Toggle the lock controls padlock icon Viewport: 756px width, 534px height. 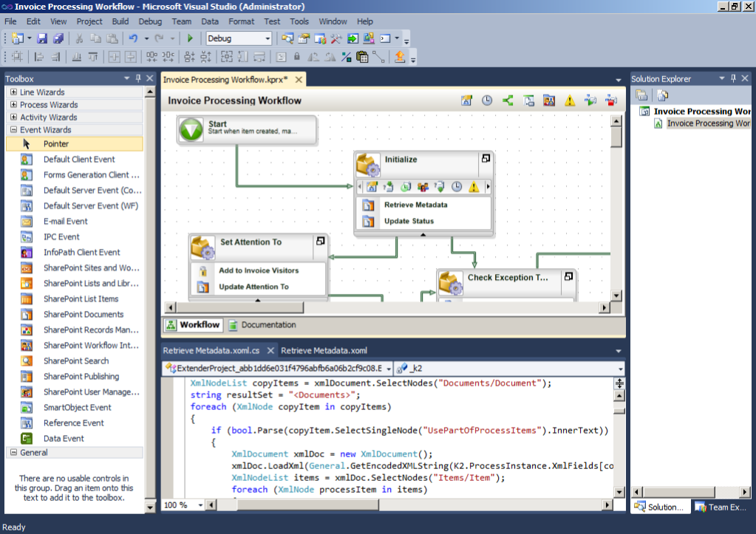coord(297,57)
